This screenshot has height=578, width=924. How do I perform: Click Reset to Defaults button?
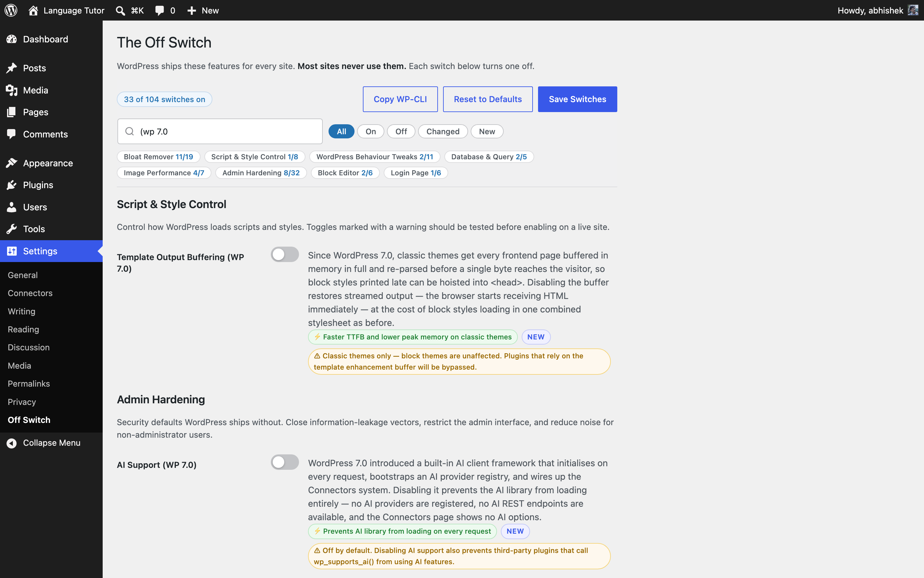point(488,100)
